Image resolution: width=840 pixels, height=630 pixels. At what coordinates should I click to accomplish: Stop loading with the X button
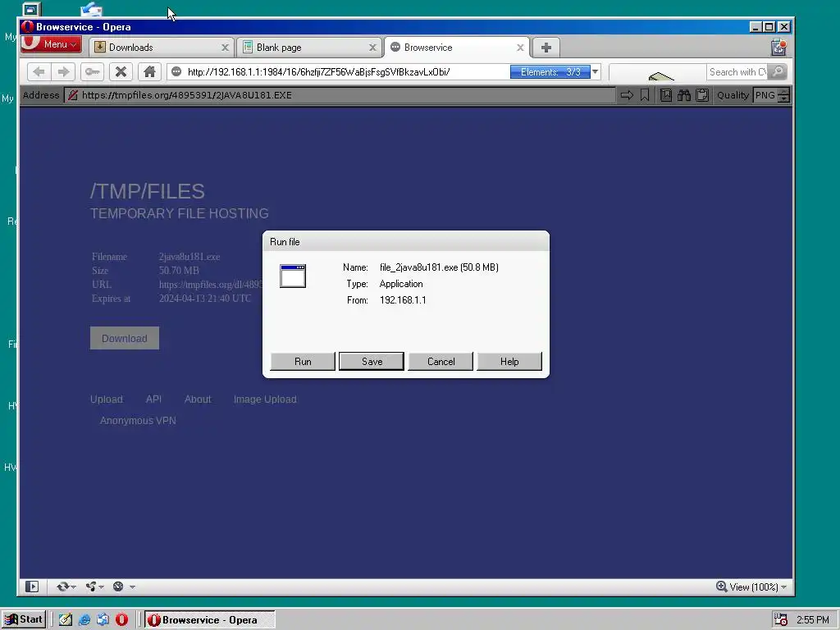pos(121,72)
